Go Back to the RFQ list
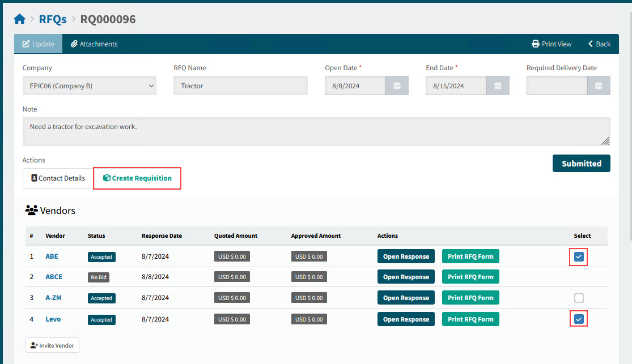632x364 pixels. [599, 44]
